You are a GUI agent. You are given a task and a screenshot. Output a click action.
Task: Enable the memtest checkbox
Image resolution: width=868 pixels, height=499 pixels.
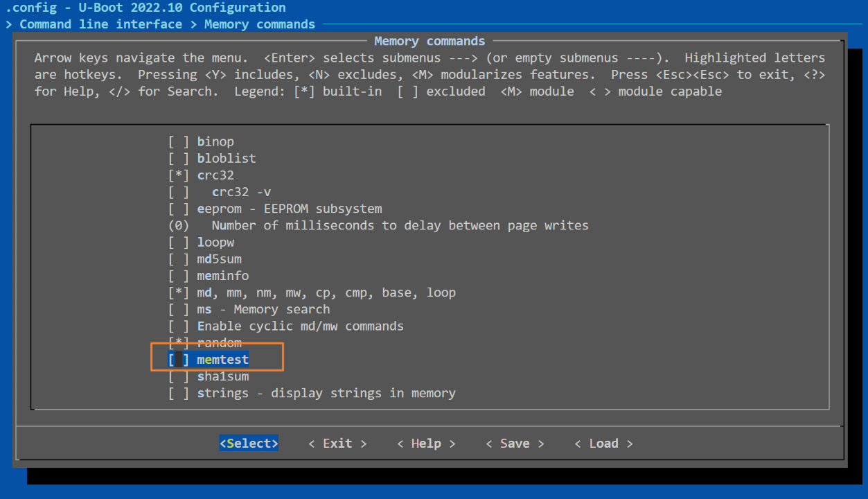[179, 360]
